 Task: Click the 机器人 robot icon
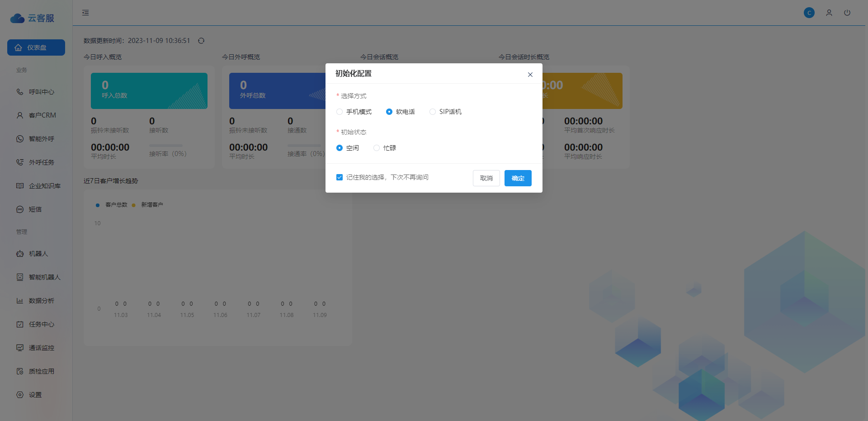pyautogui.click(x=20, y=254)
